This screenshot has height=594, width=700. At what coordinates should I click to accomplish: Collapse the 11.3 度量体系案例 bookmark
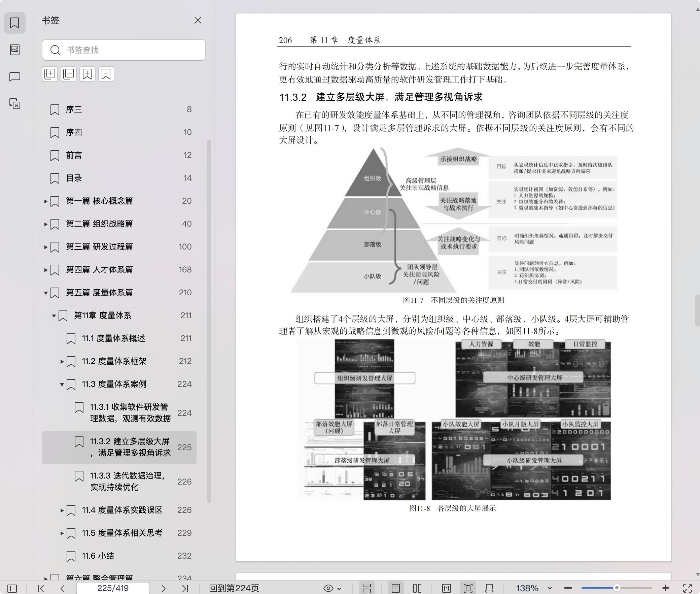[x=62, y=385]
